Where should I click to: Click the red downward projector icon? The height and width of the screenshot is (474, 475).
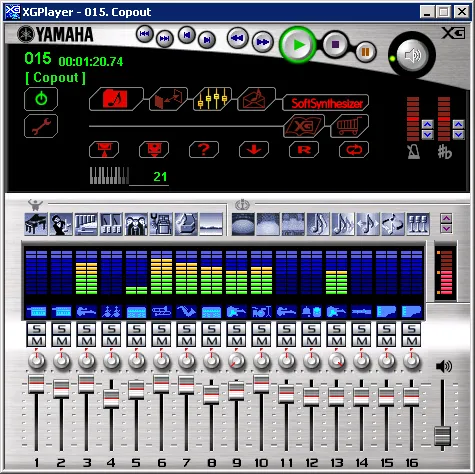[154, 150]
